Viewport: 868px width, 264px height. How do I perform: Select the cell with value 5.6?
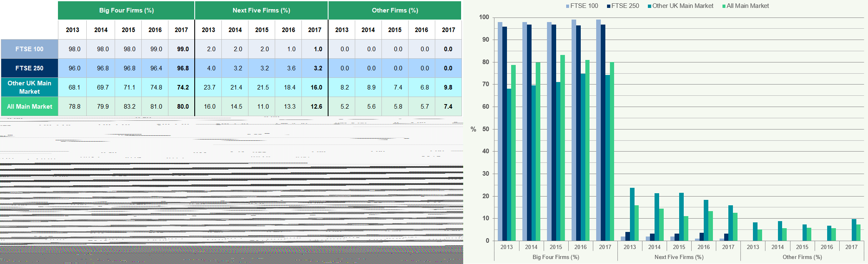[368, 107]
